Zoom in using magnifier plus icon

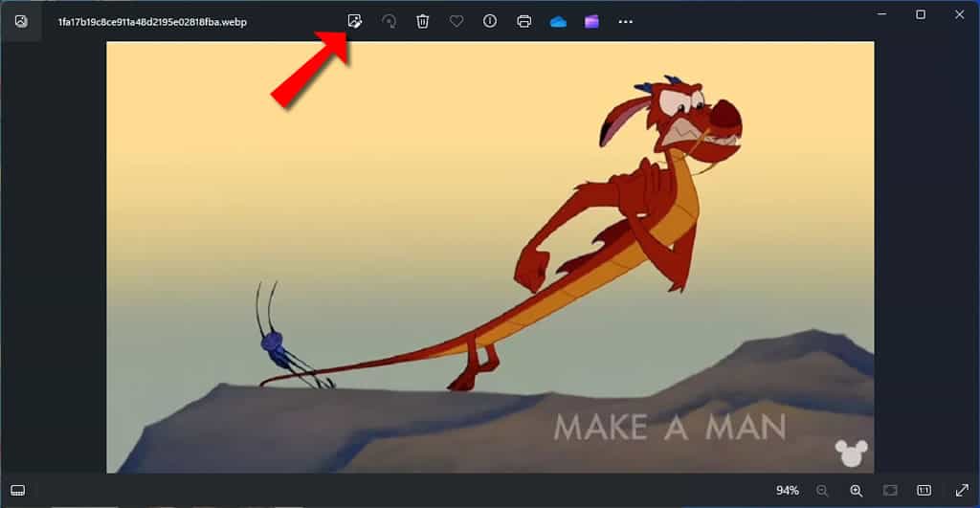[857, 491]
